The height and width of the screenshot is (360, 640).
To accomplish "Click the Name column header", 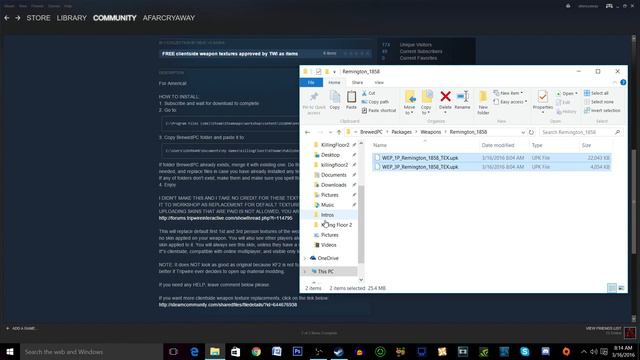I will pyautogui.click(x=424, y=145).
